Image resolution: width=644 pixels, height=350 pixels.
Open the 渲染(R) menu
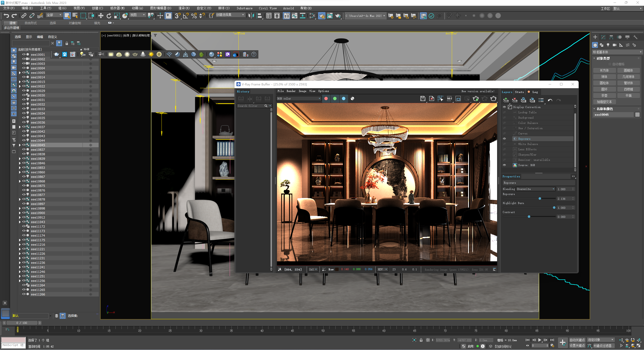(184, 8)
